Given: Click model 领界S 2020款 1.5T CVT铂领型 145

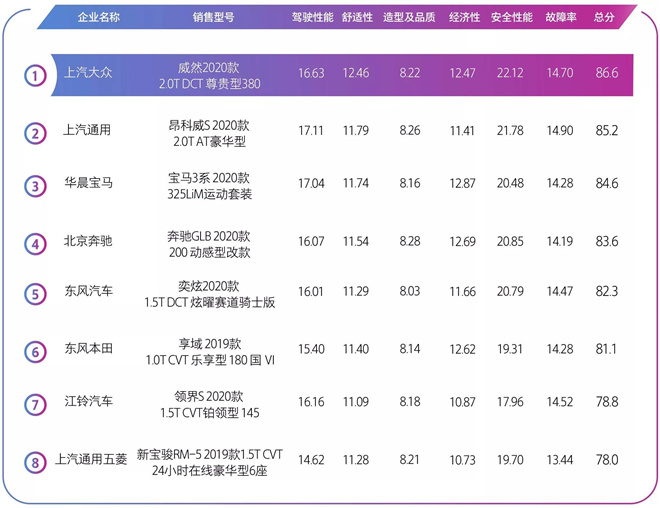Looking at the screenshot, I should (x=209, y=404).
